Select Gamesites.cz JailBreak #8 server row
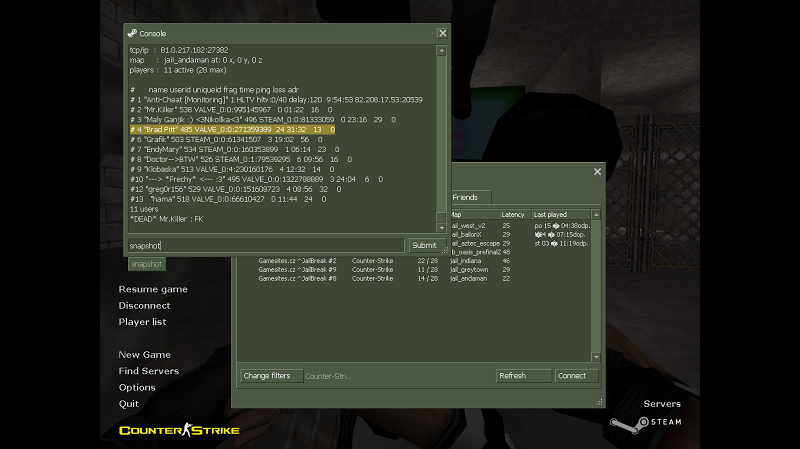This screenshot has width=800, height=449. tap(414, 279)
